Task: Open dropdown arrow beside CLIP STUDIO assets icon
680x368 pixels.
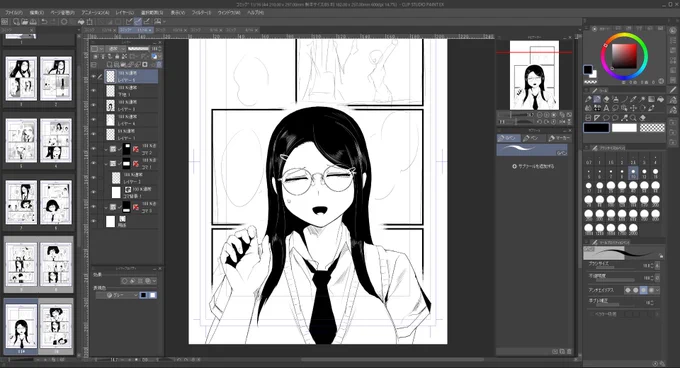Action: (x=164, y=22)
